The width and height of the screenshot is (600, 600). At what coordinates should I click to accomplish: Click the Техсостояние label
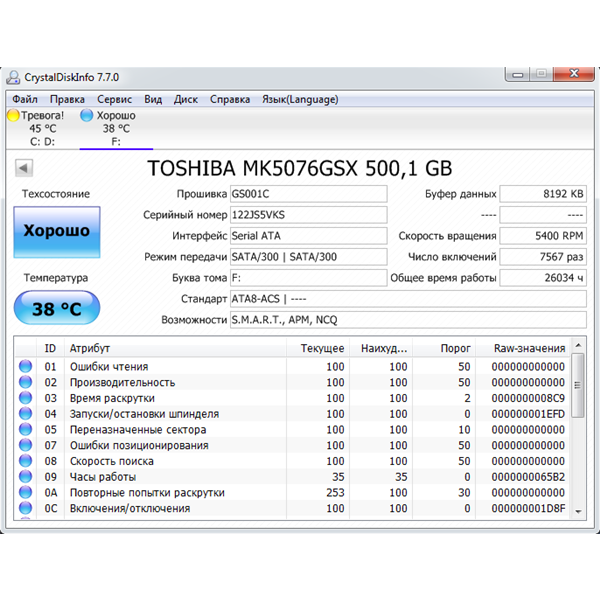point(56,194)
